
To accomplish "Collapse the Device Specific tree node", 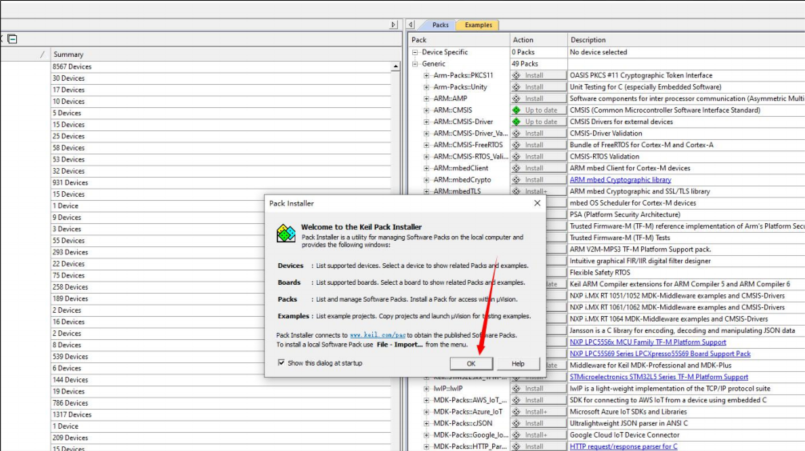I will coord(415,52).
